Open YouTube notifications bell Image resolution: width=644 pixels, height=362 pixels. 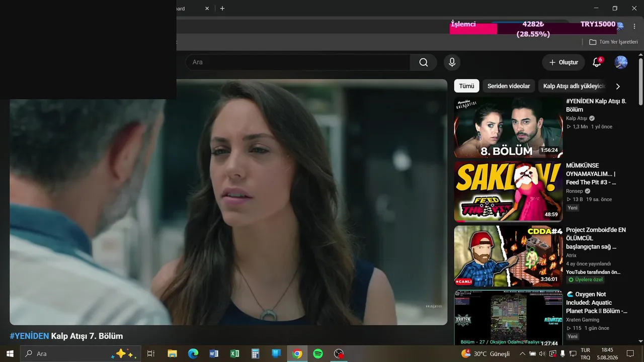(597, 62)
